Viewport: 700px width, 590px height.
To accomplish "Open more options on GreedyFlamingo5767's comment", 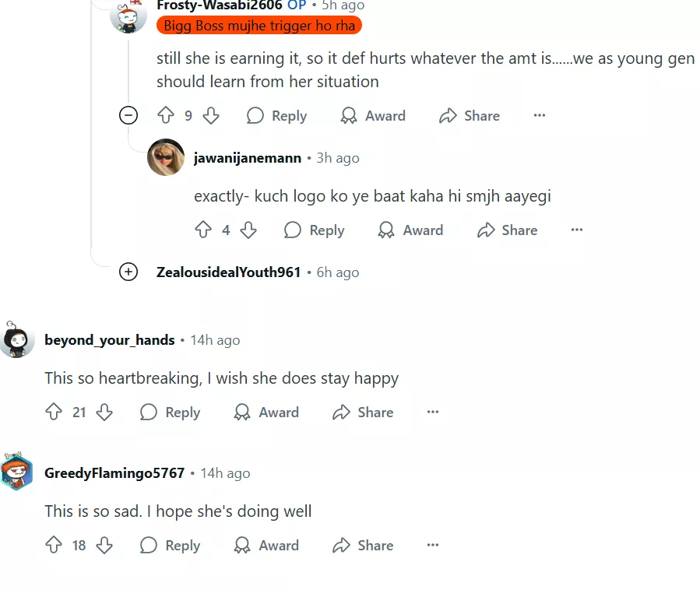I will point(433,546).
